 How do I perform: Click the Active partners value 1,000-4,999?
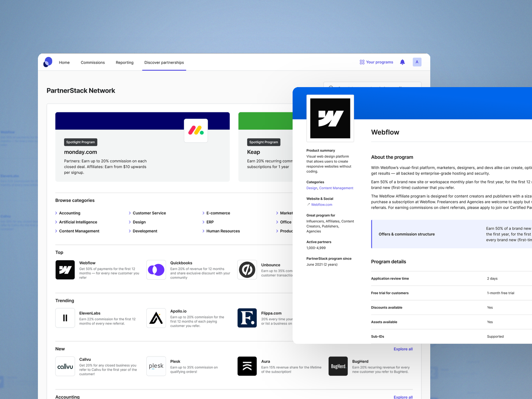pyautogui.click(x=316, y=248)
